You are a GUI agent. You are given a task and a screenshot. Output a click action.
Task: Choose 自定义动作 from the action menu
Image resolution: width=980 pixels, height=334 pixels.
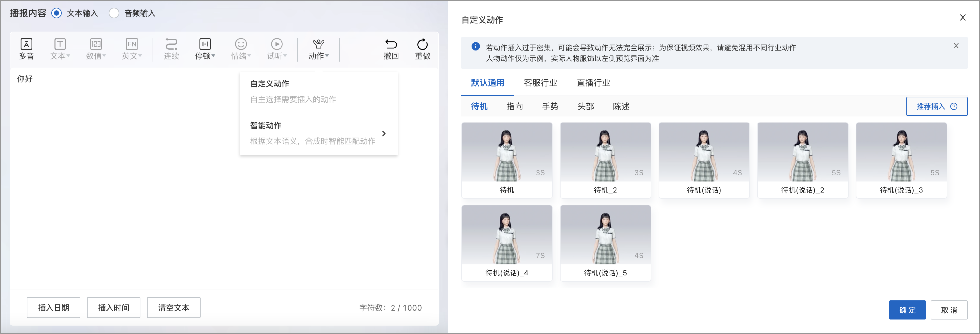pyautogui.click(x=318, y=91)
